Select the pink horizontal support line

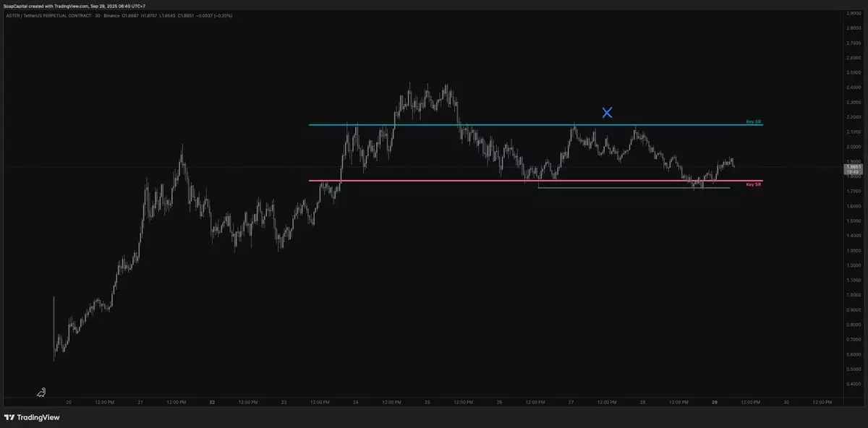click(434, 181)
